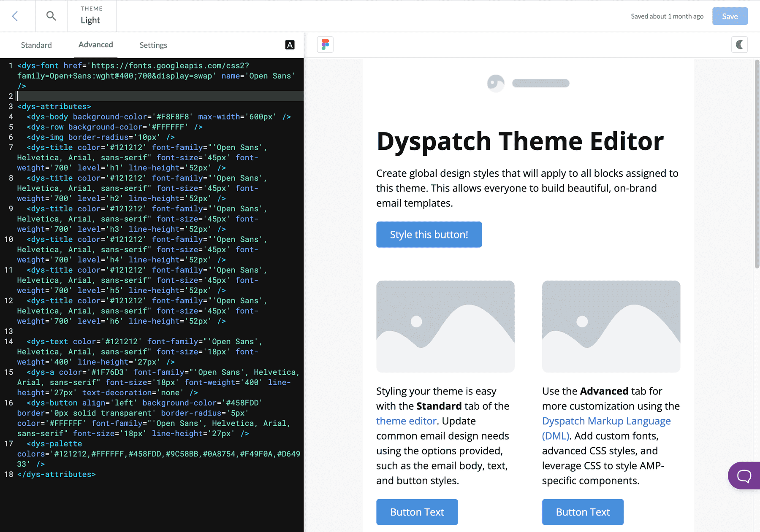Click the 'dys-text' code on line 14
This screenshot has width=760, height=532.
49,342
